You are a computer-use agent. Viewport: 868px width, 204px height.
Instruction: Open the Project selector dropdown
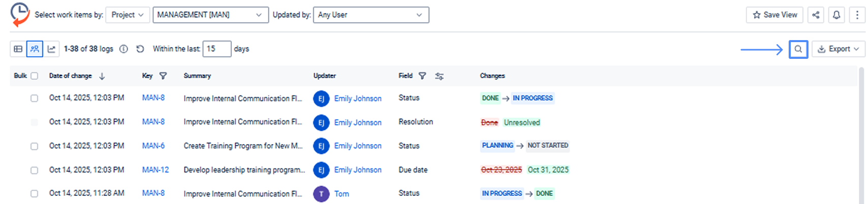[128, 15]
